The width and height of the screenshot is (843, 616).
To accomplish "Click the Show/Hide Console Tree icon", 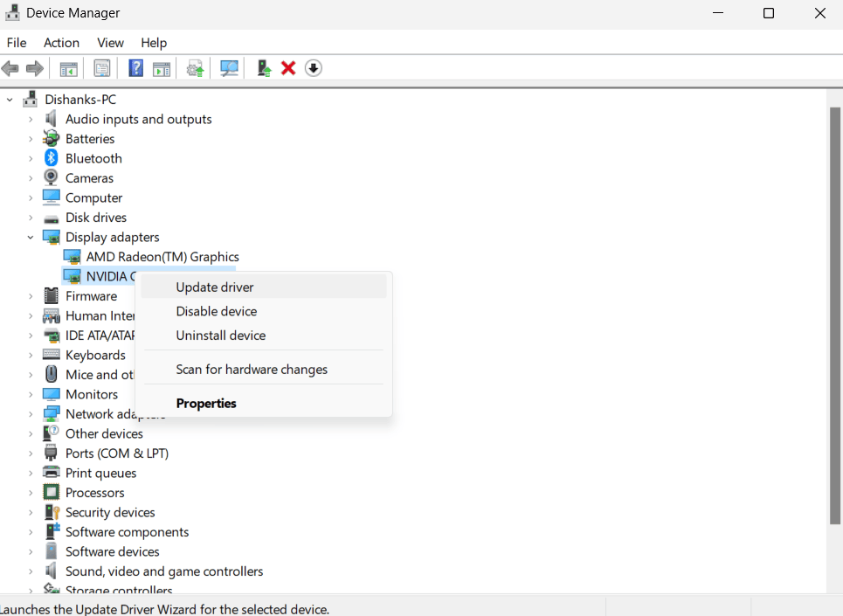I will (68, 67).
